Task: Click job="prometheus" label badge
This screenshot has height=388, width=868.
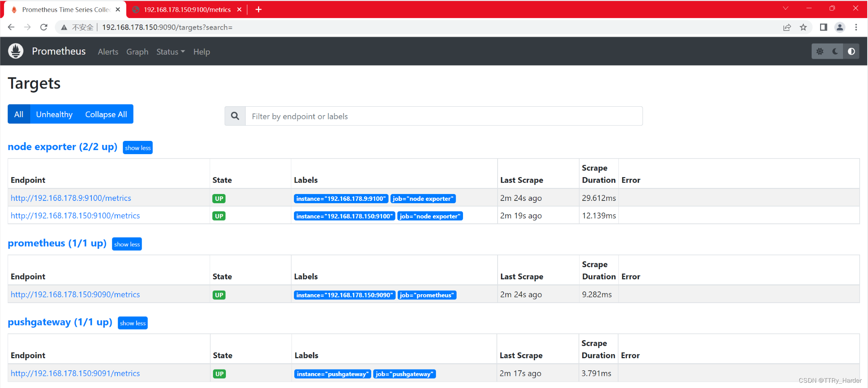Action: pyautogui.click(x=427, y=295)
